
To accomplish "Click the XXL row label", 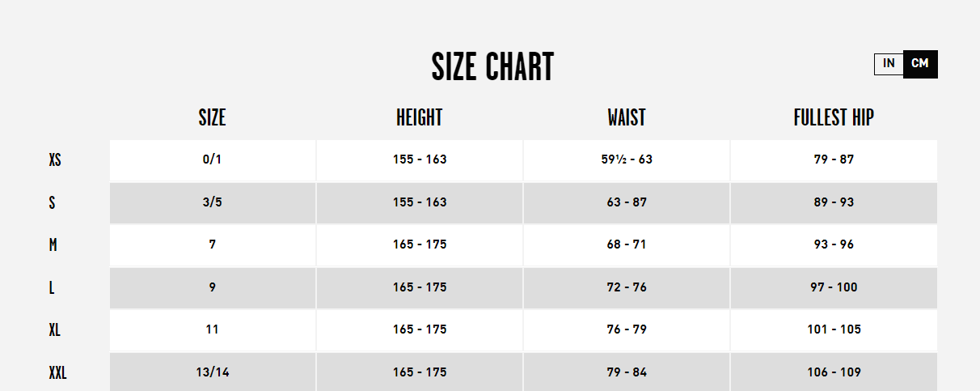I will [57, 373].
